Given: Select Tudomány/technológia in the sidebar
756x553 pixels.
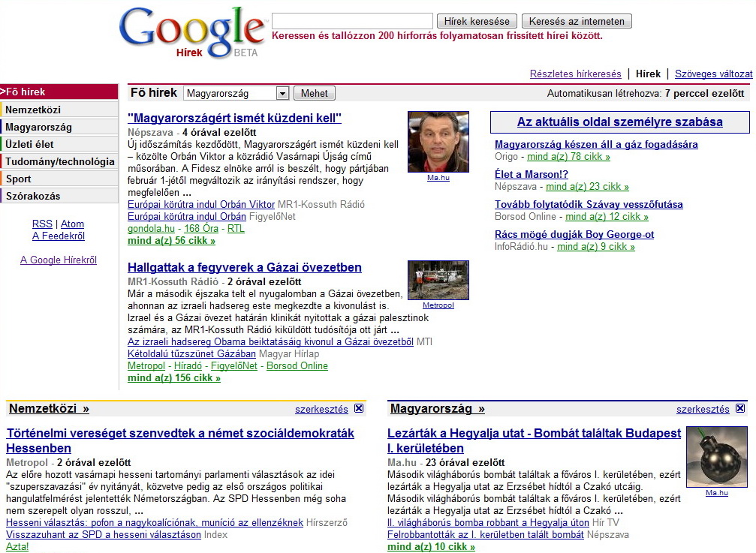Looking at the screenshot, I should click(x=59, y=162).
